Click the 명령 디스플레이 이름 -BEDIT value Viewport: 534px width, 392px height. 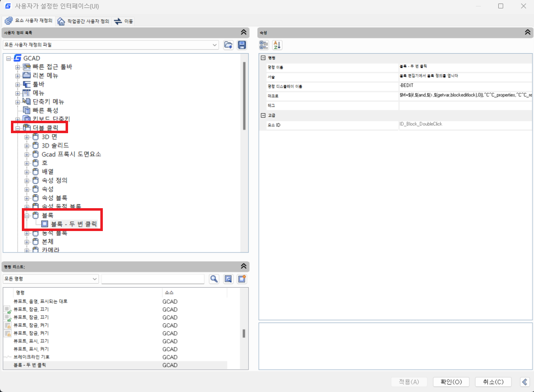(x=465, y=85)
